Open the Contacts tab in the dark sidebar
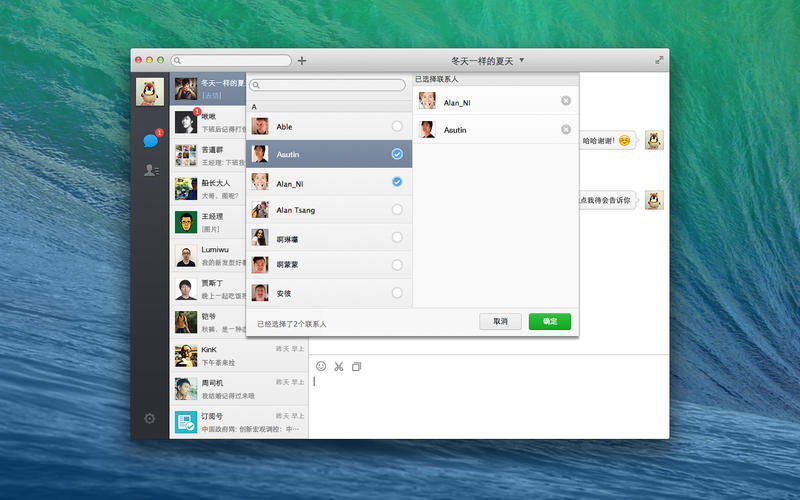 tap(151, 170)
